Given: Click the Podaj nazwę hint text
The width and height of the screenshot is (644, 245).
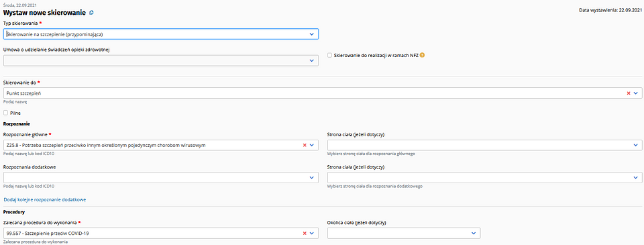Looking at the screenshot, I should pos(15,101).
